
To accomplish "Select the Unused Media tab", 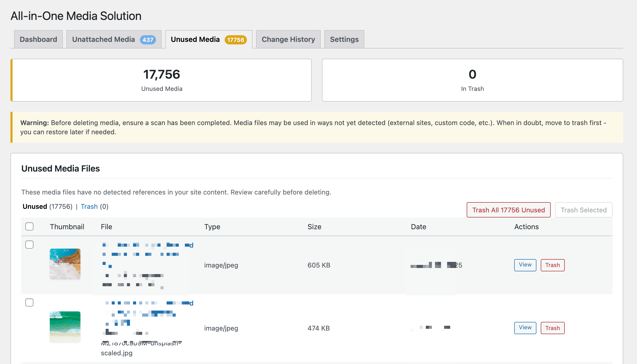I will coord(195,39).
